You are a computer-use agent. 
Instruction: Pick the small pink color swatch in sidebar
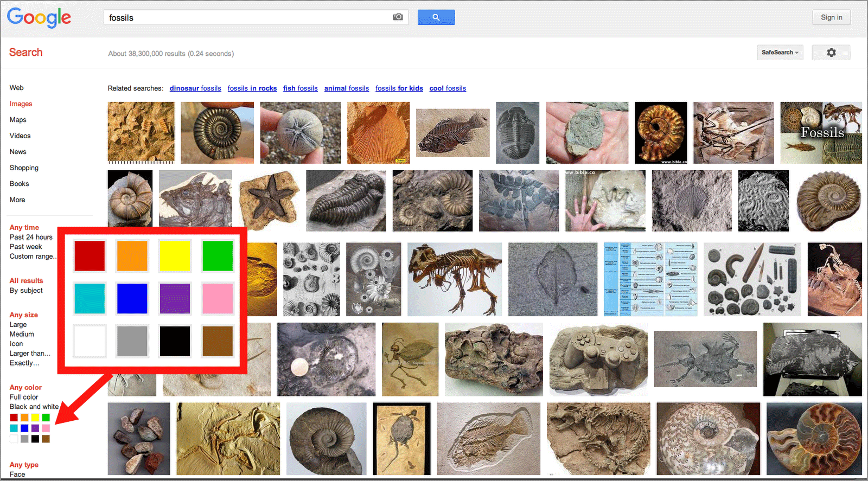point(46,428)
